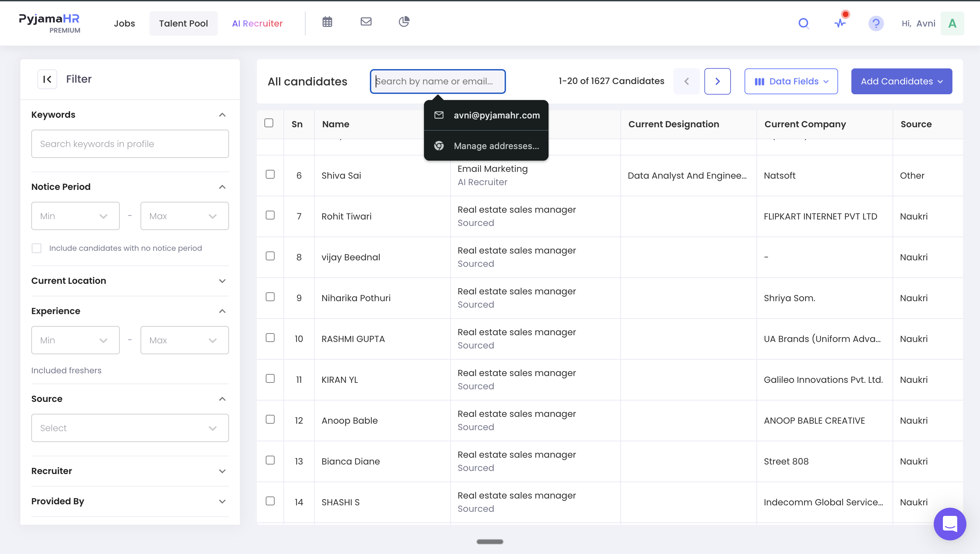Open the calendar icon in top navigation
Viewport: 980px width, 554px height.
(327, 22)
